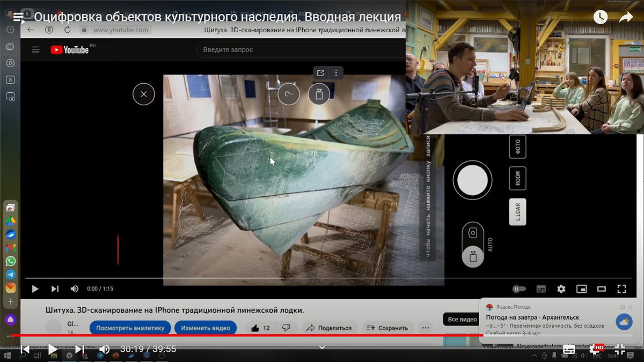Open the outer player's playlist menu icon
The image size is (644, 362).
pyautogui.click(x=19, y=17)
